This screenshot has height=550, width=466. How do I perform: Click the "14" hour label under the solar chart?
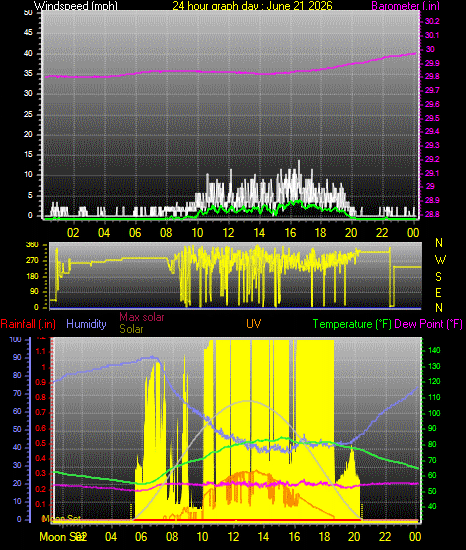(263, 537)
